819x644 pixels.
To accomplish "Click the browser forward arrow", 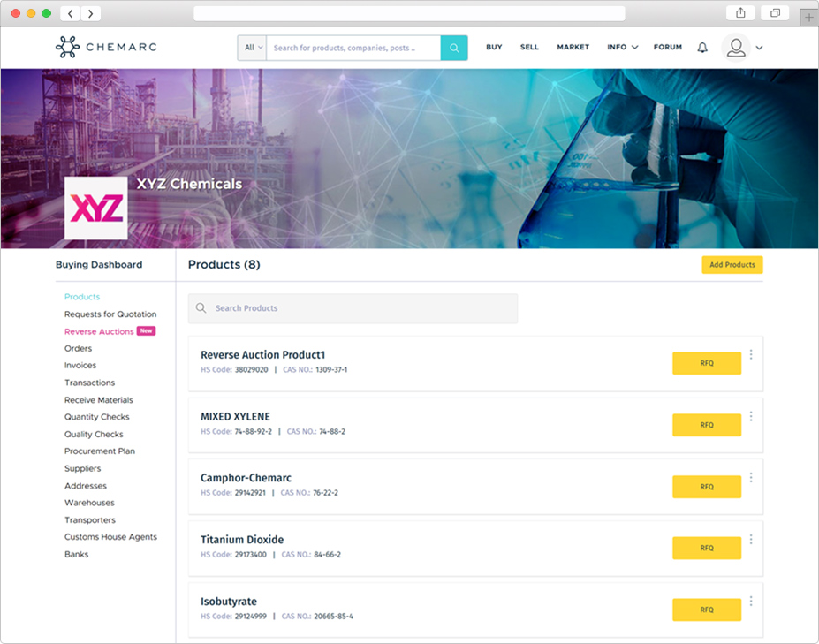I will point(90,13).
